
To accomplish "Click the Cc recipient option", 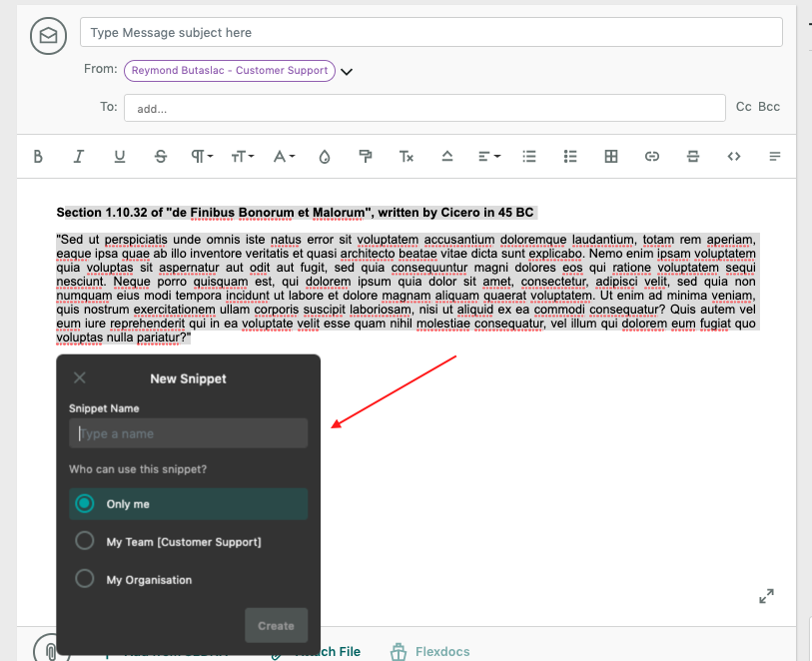I will pos(743,107).
